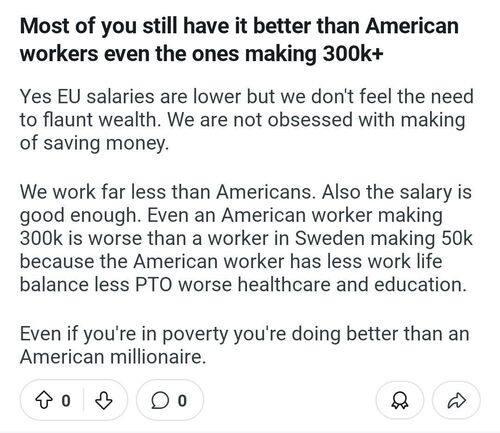This screenshot has height=433, width=500.
Task: Click the vote score number zero
Action: pos(66,400)
